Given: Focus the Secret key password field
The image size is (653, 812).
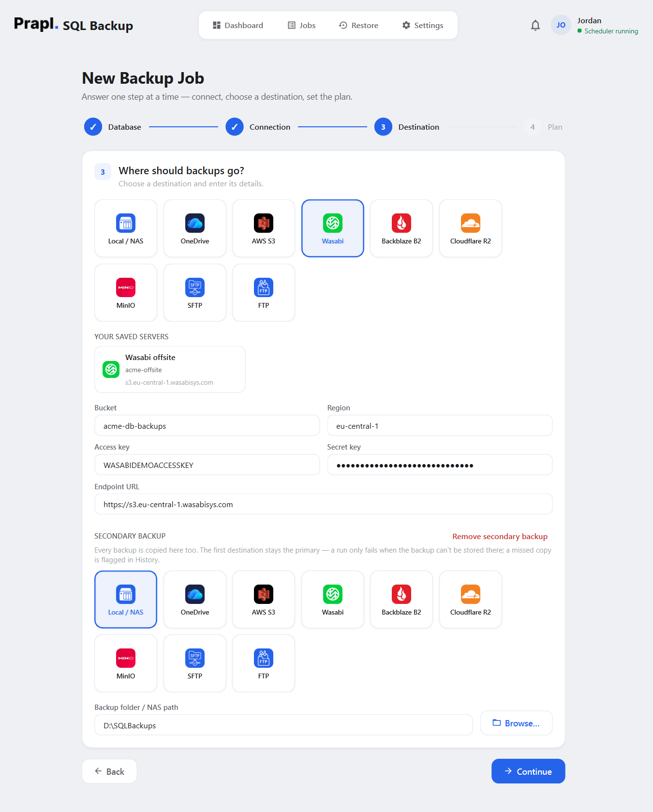Looking at the screenshot, I should (440, 465).
